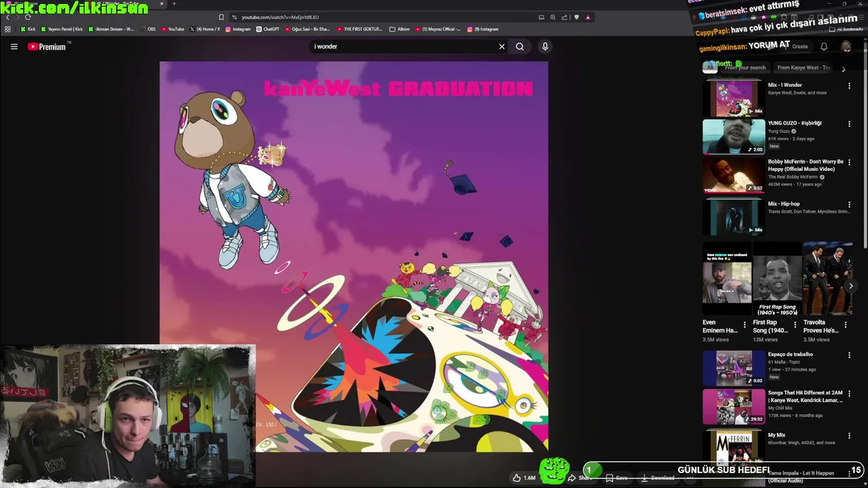Open 'My Mix' playlist title
The width and height of the screenshot is (868, 488).
coord(776,435)
